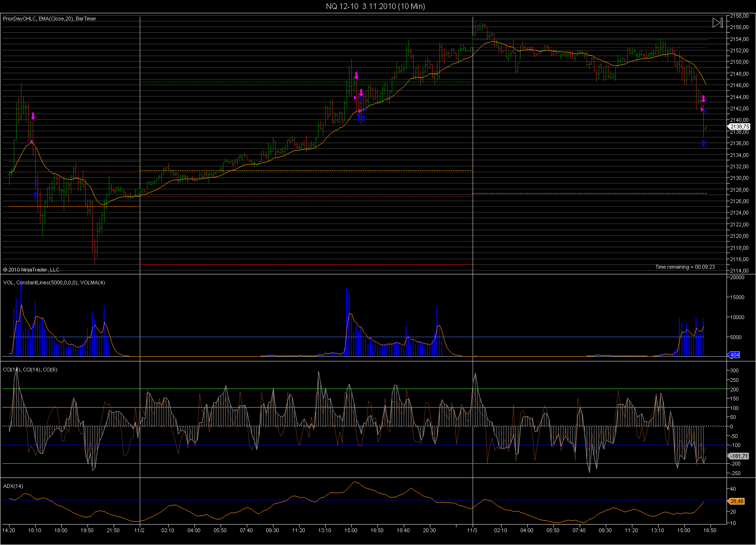Viewport: 756px width, 545px height.
Task: Click the chart title NQ 12-10 (10 Min)
Action: click(x=375, y=6)
